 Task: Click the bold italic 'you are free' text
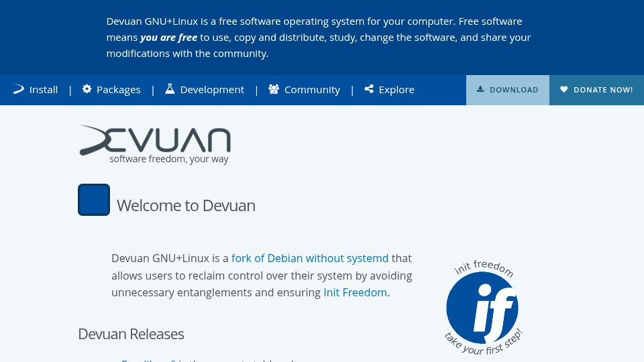169,38
